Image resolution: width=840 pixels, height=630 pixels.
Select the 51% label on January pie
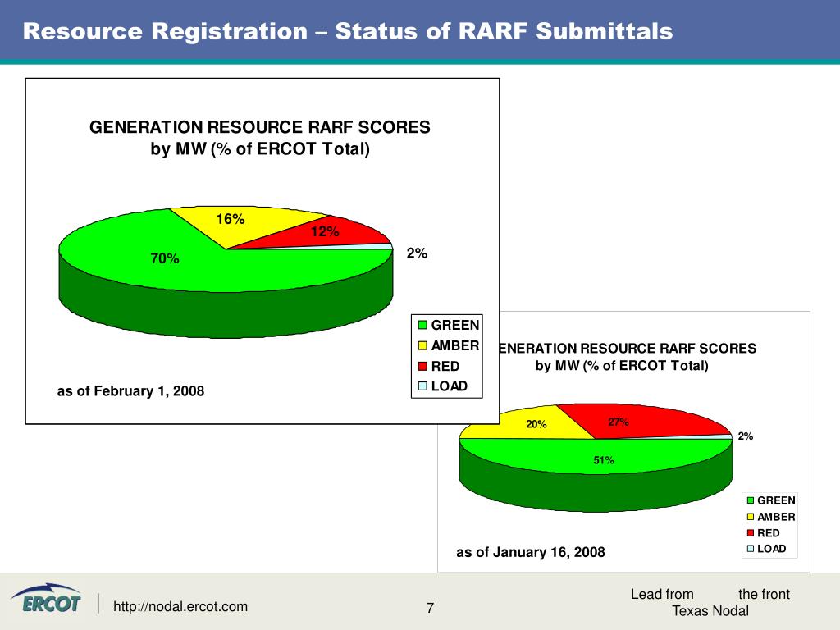click(x=604, y=460)
